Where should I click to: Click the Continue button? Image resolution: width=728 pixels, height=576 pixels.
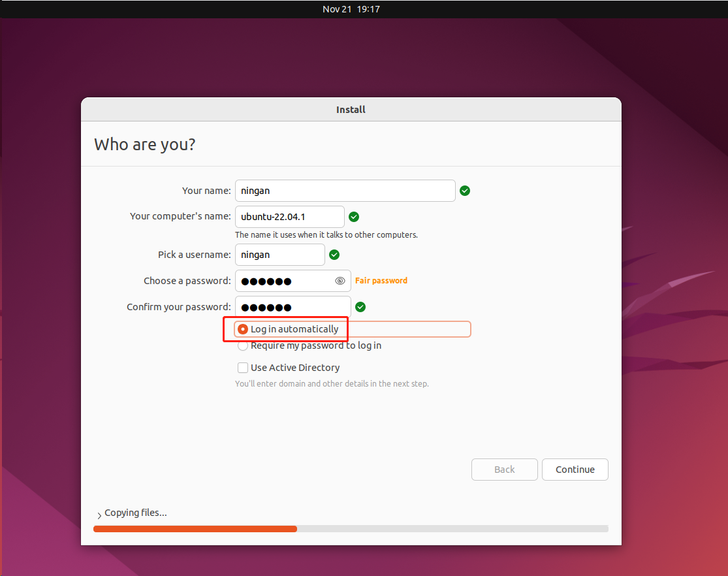(x=575, y=470)
